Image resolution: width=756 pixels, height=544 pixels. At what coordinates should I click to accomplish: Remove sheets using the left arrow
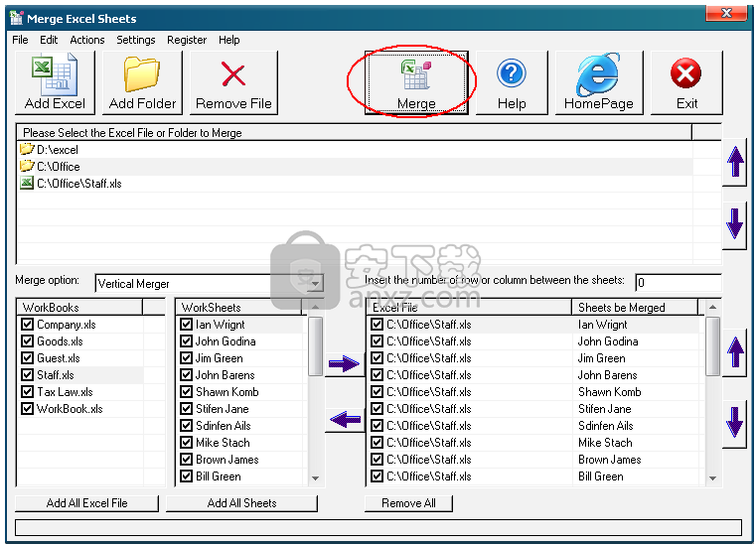coord(345,419)
